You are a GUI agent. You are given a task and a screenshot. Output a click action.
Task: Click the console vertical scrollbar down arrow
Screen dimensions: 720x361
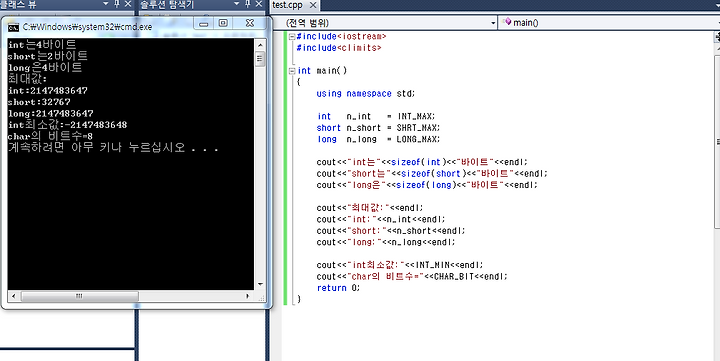tap(260, 284)
